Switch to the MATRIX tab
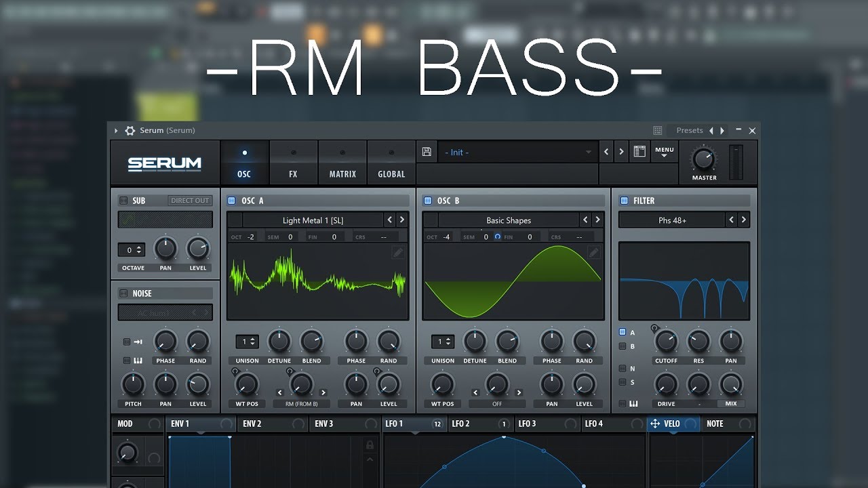The height and width of the screenshot is (488, 868). pyautogui.click(x=342, y=163)
